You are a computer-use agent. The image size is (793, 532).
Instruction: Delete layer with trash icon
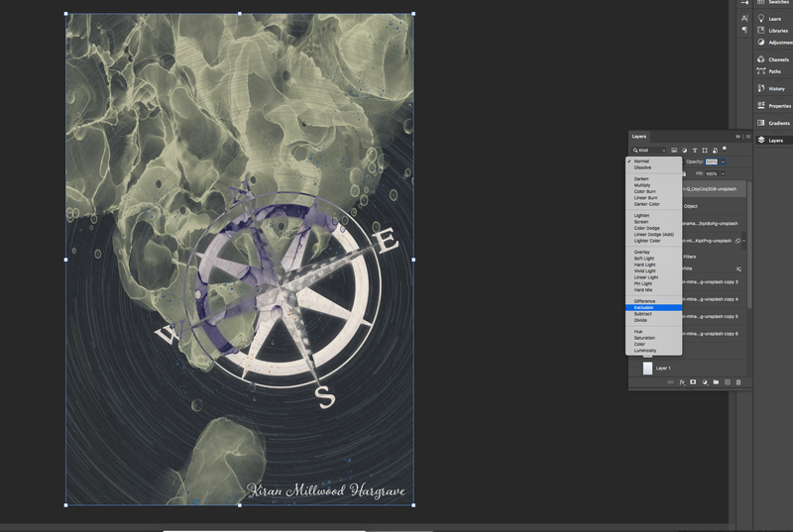click(738, 382)
